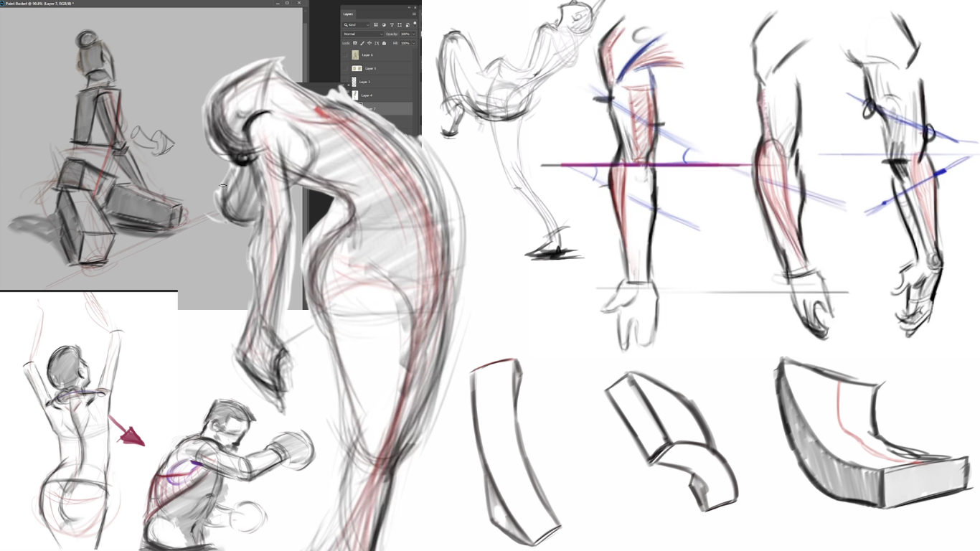Click the Layer 6 thumbnail
This screenshot has height=551, width=980.
point(355,55)
